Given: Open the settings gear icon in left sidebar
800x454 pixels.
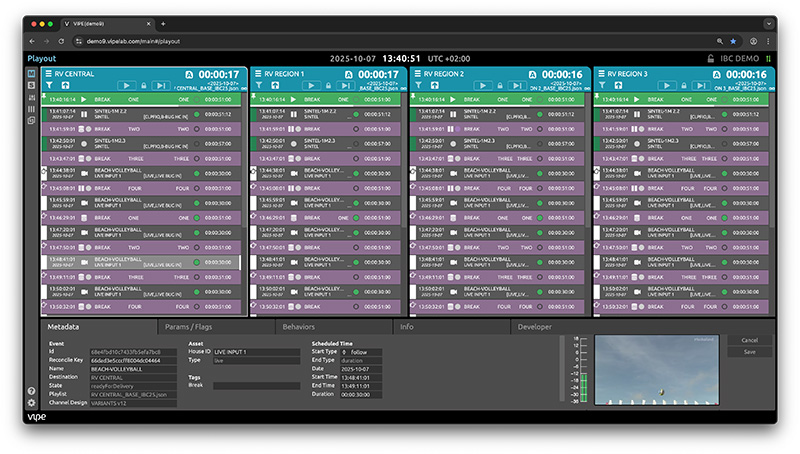Looking at the screenshot, I should pos(31,403).
